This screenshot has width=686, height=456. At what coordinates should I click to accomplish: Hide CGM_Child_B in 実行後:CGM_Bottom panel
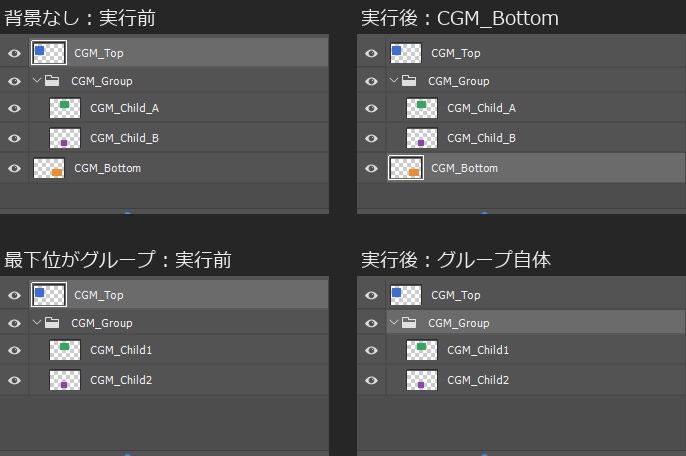371,138
